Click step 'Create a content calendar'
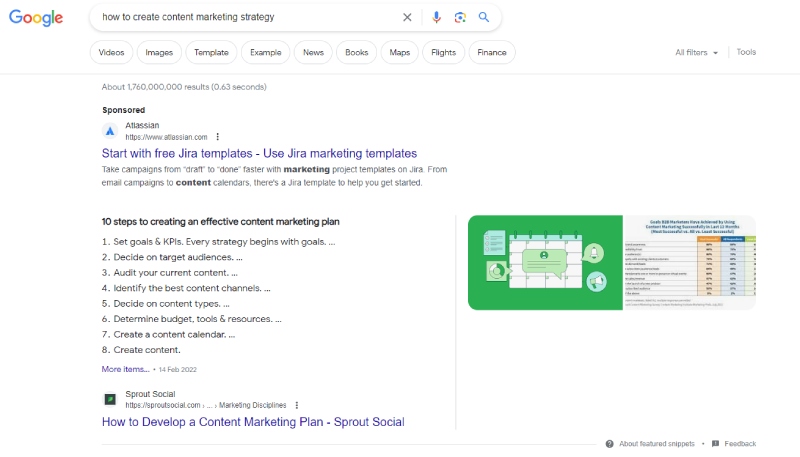The height and width of the screenshot is (457, 800). tap(174, 335)
